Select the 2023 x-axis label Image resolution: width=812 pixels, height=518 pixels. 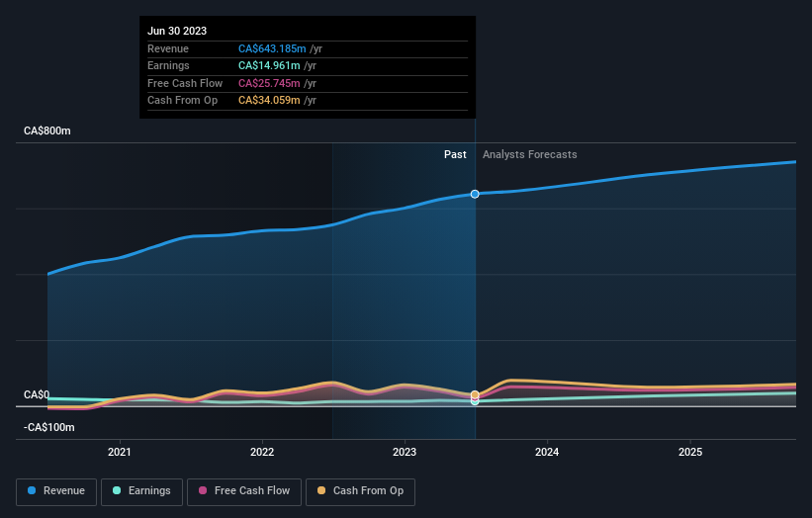(x=405, y=453)
